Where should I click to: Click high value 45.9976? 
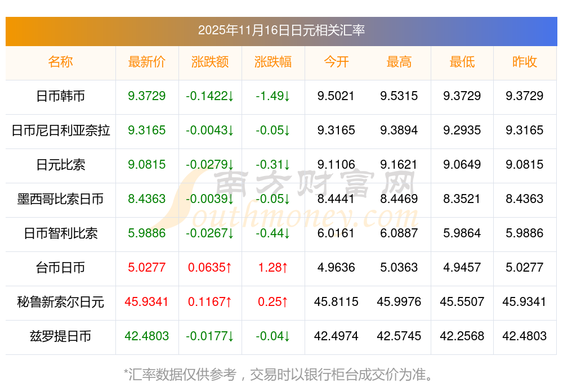[x=399, y=301]
